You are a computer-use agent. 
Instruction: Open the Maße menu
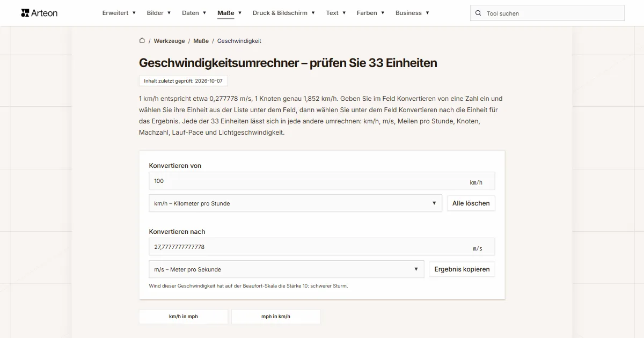[x=230, y=13]
